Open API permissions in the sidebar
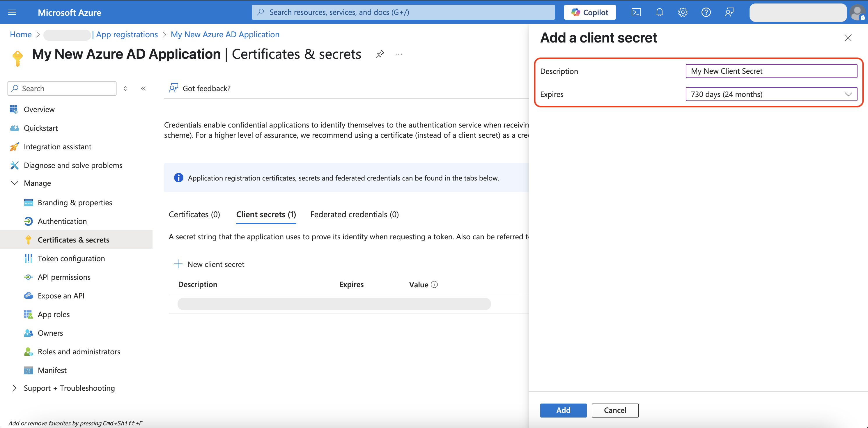This screenshot has height=428, width=868. point(64,277)
